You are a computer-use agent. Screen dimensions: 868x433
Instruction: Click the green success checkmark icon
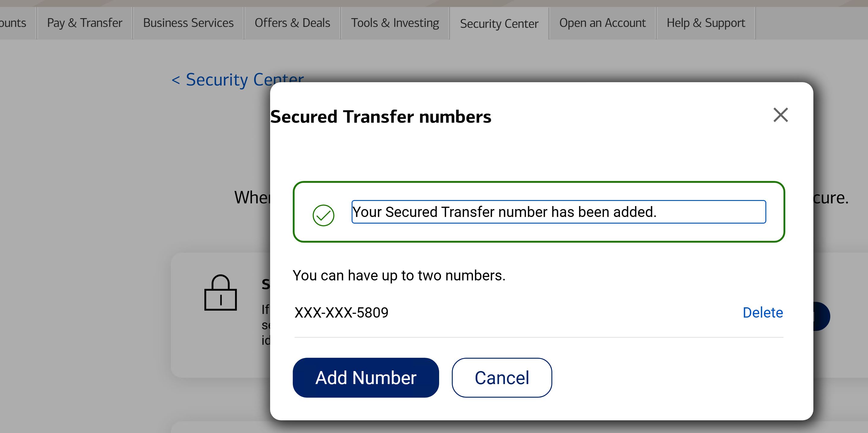click(323, 215)
